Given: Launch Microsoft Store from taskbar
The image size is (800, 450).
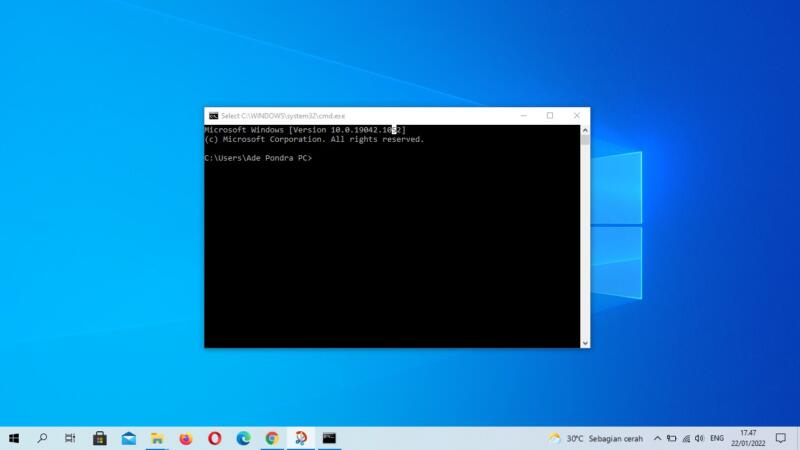Looking at the screenshot, I should point(99,438).
